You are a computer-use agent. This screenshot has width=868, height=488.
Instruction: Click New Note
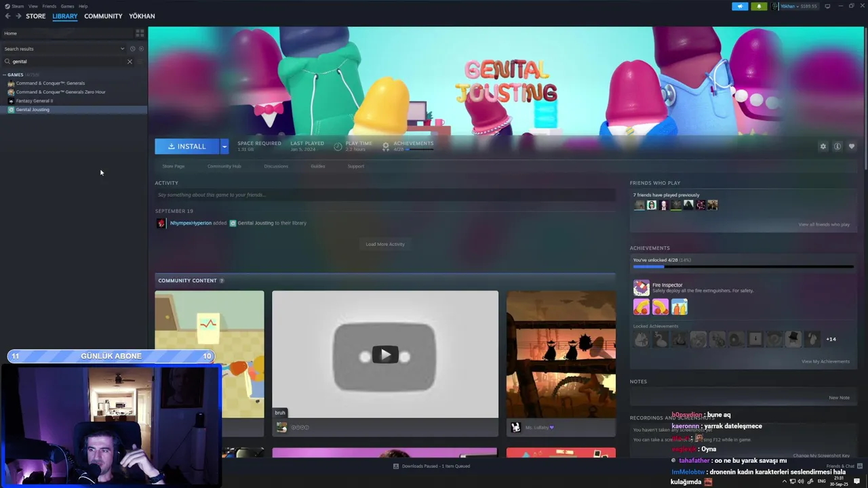(x=839, y=398)
